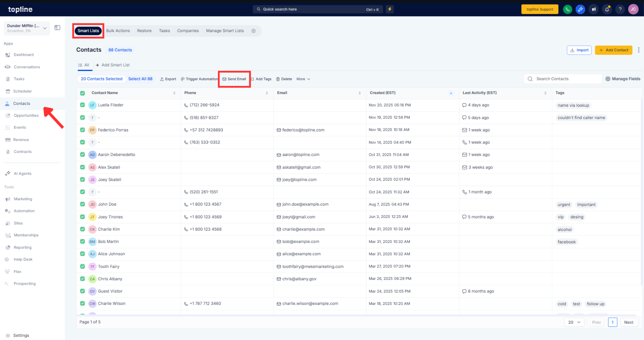Open the page size 20 dropdown
644x340 pixels.
574,322
